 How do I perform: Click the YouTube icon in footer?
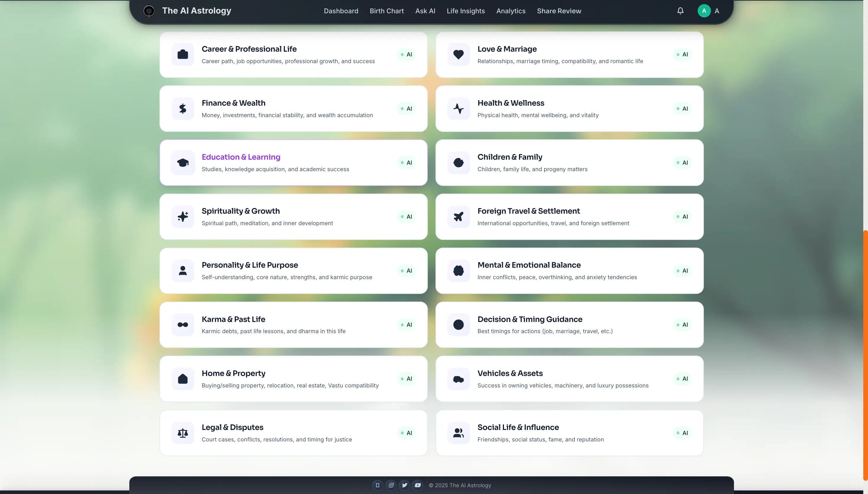click(x=418, y=485)
